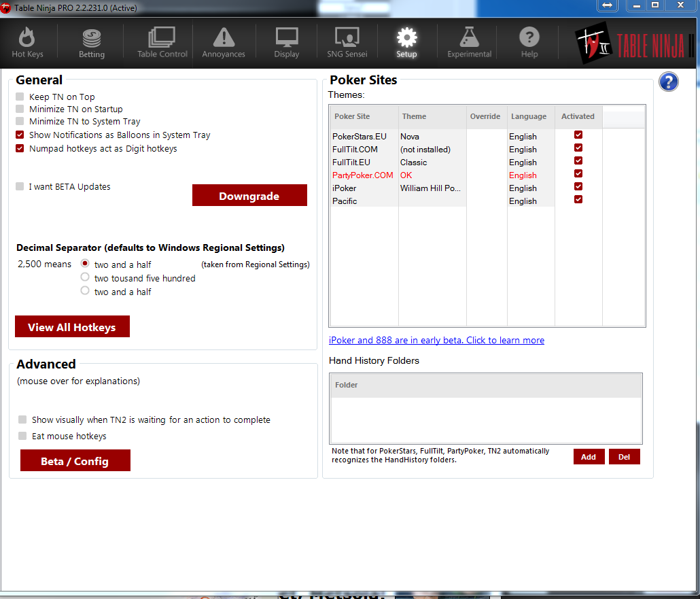Disable Numpad hotkeys act as Digit hotkeys
The width and height of the screenshot is (700, 599).
tap(20, 148)
